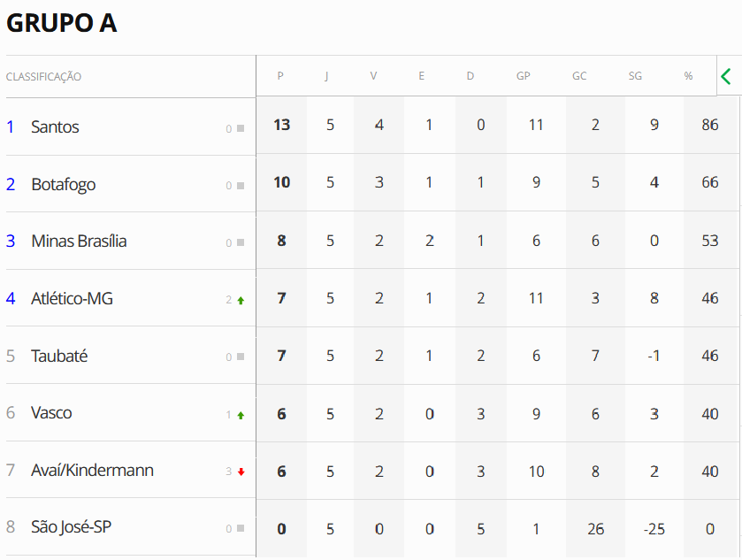Click the SG goal difference column header
Screen dimensions: 742x560
tap(635, 76)
